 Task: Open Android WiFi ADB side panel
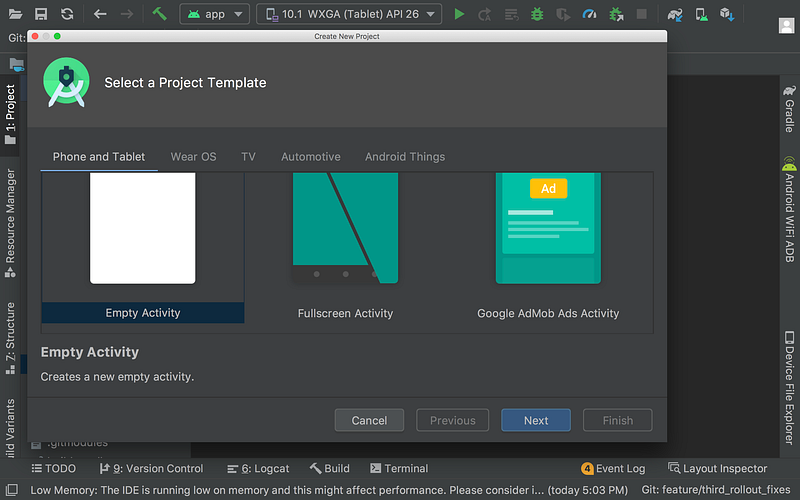[789, 209]
